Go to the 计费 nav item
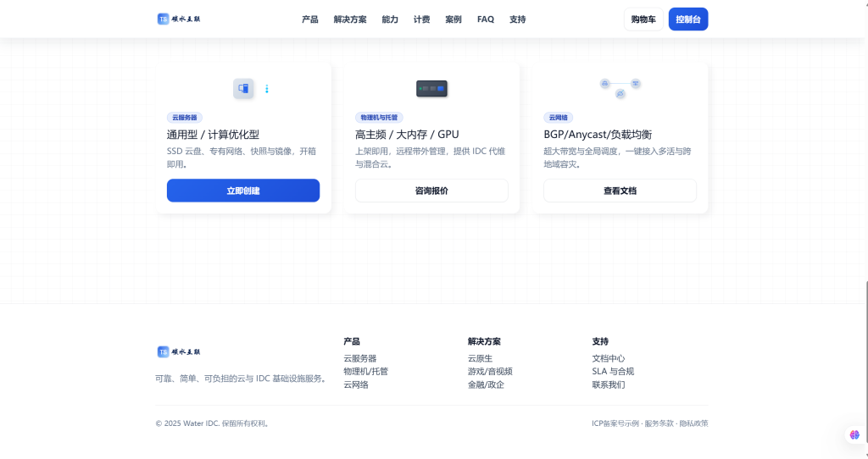 point(422,19)
